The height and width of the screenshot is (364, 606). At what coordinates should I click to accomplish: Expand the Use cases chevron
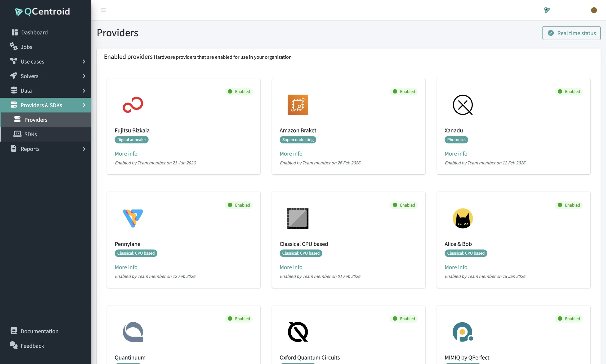coord(84,62)
